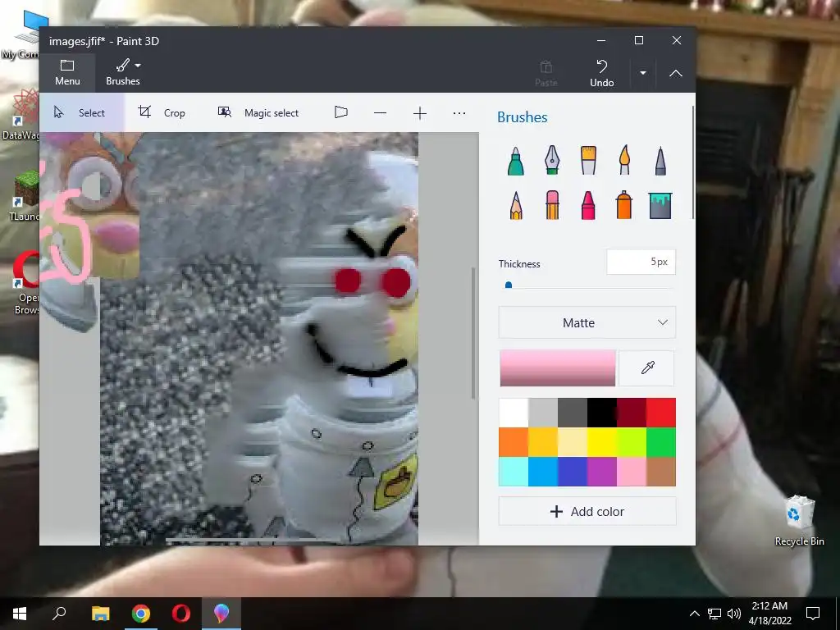
Task: Pick the indigo color swatch
Action: coord(572,472)
